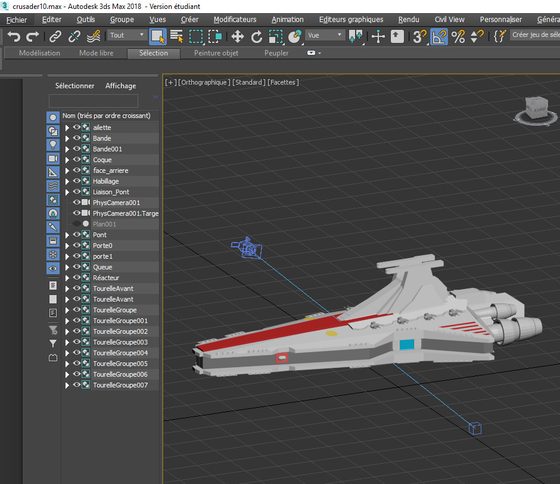Switch to the Modélisation ribbon tab
Image resolution: width=560 pixels, height=484 pixels.
click(40, 53)
